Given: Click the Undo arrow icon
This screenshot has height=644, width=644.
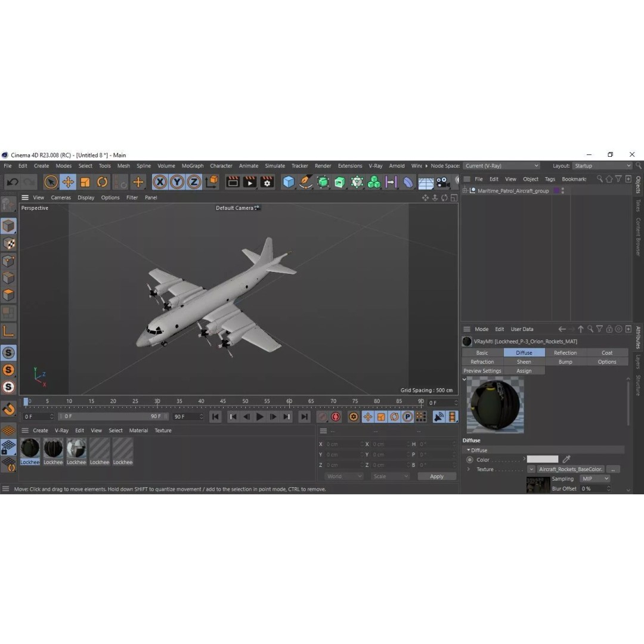Looking at the screenshot, I should point(12,181).
